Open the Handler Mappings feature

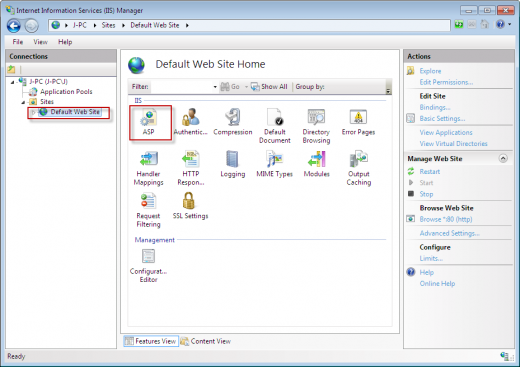point(149,168)
